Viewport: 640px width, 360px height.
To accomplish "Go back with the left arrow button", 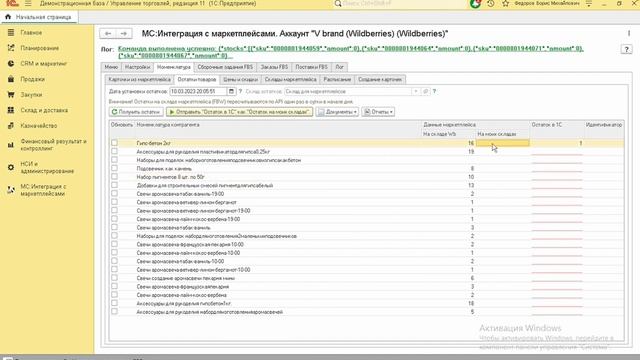I will click(108, 33).
